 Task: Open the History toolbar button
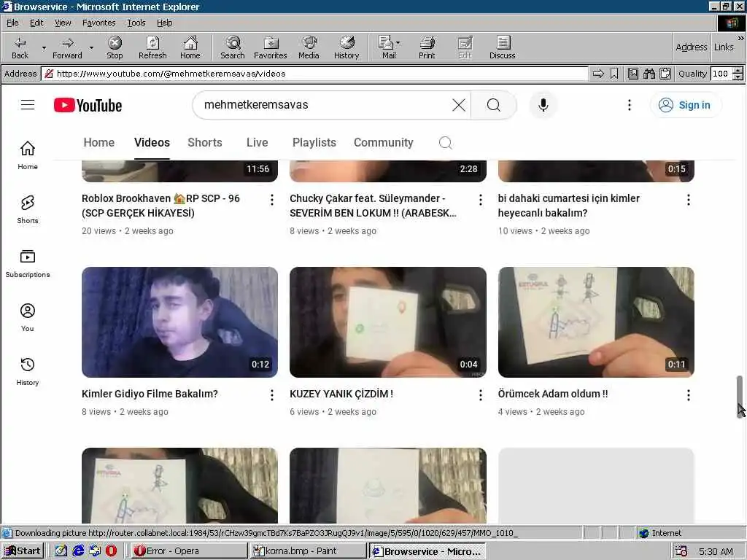[347, 47]
